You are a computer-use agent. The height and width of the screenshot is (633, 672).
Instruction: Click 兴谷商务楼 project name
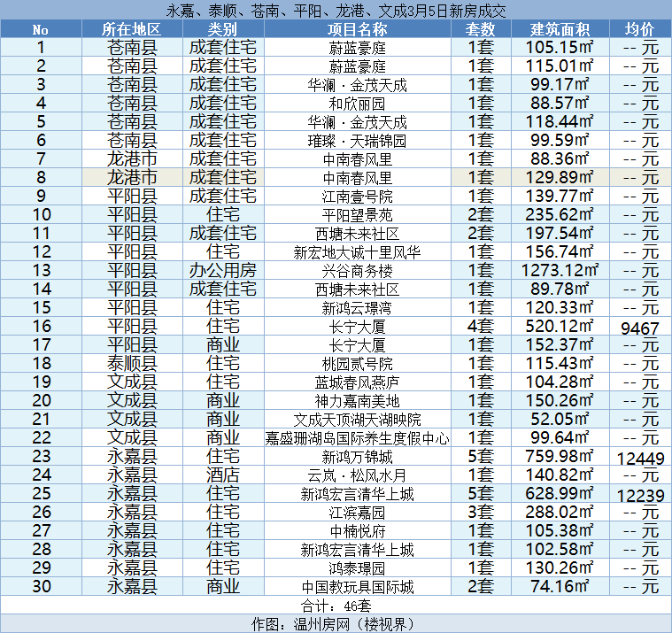pyautogui.click(x=358, y=270)
